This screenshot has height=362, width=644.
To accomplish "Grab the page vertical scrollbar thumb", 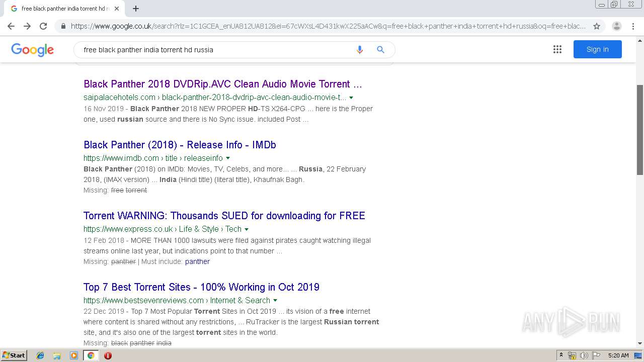I will (640, 130).
